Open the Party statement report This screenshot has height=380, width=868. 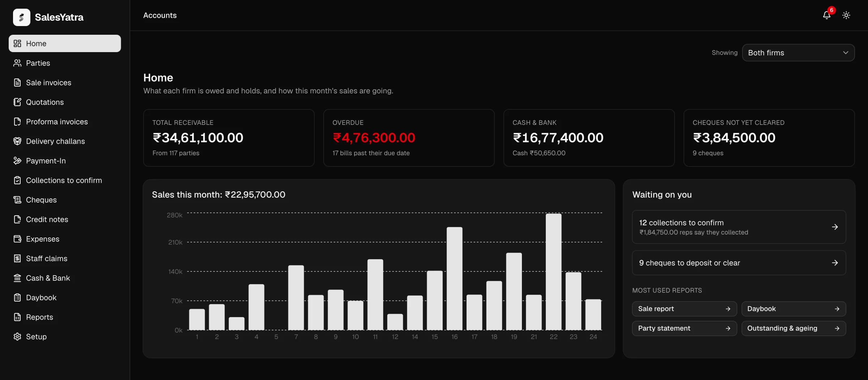pyautogui.click(x=684, y=328)
